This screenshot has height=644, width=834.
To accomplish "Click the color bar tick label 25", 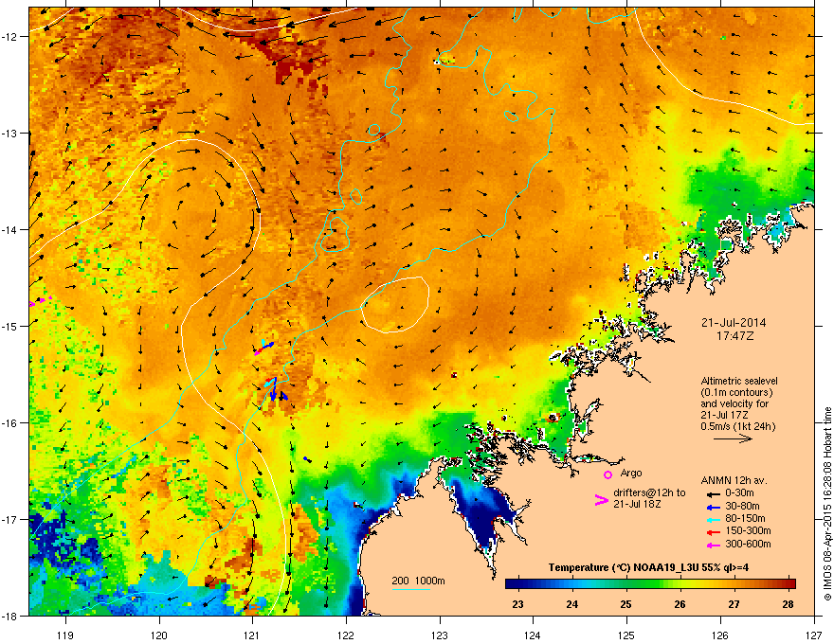I will [625, 604].
